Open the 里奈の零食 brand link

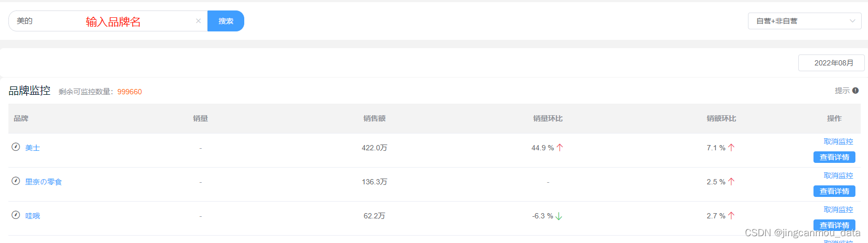click(x=44, y=182)
